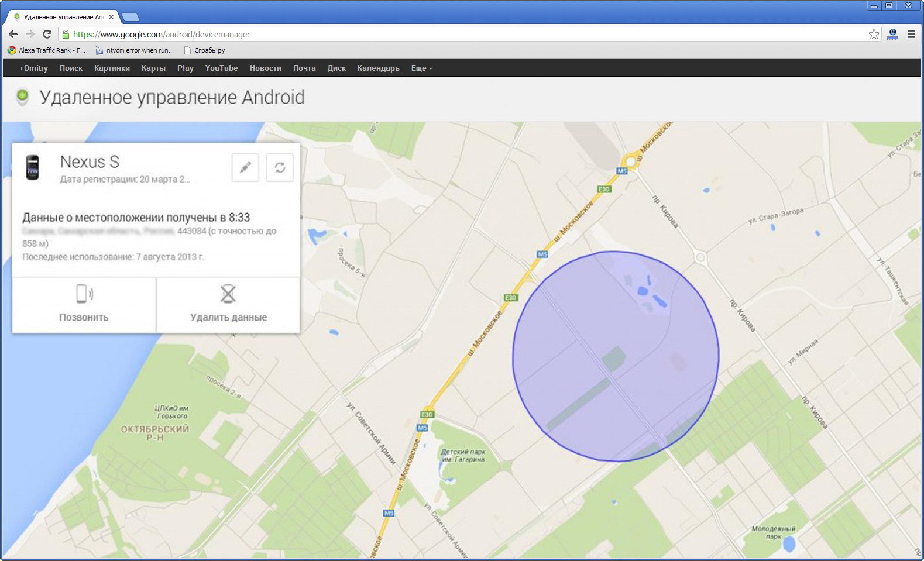Viewport: 924px width, 561px height.
Task: Erase device with Удалить данные
Action: [228, 305]
